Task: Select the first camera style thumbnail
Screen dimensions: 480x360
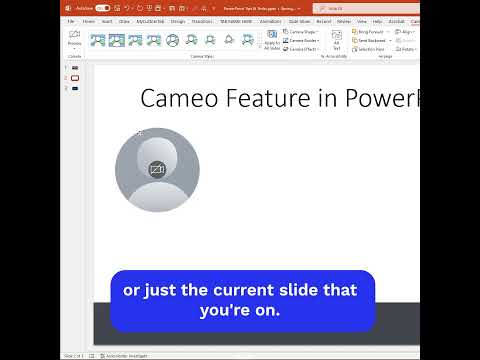Action: [x=98, y=40]
